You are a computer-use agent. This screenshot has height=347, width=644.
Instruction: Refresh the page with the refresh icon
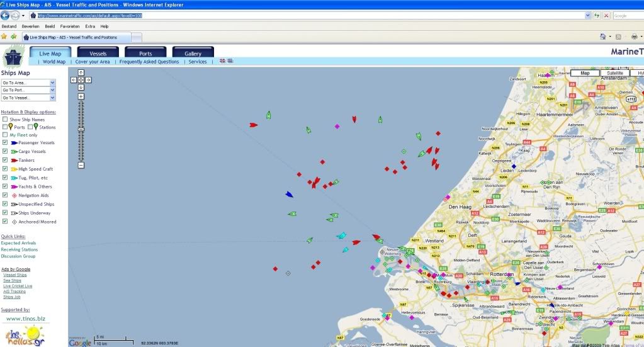597,16
